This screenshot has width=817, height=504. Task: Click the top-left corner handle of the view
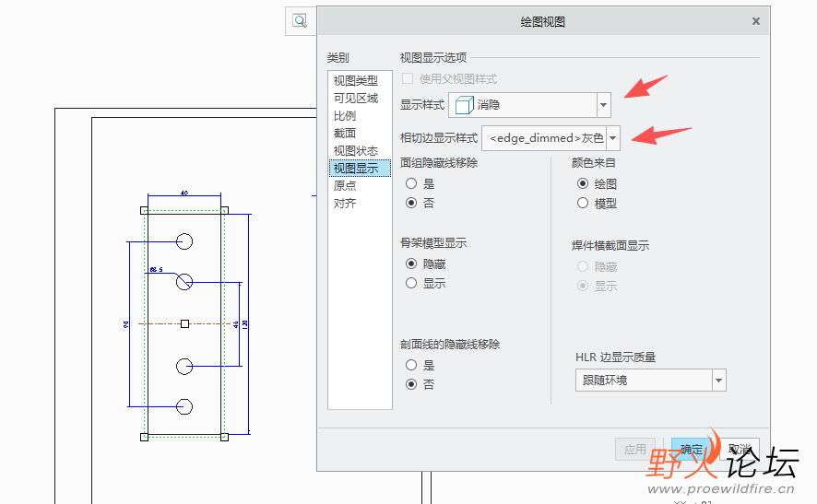coord(145,210)
